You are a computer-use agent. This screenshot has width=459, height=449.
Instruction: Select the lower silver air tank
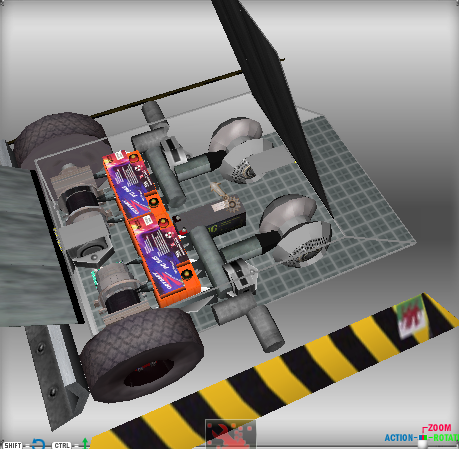(294, 230)
